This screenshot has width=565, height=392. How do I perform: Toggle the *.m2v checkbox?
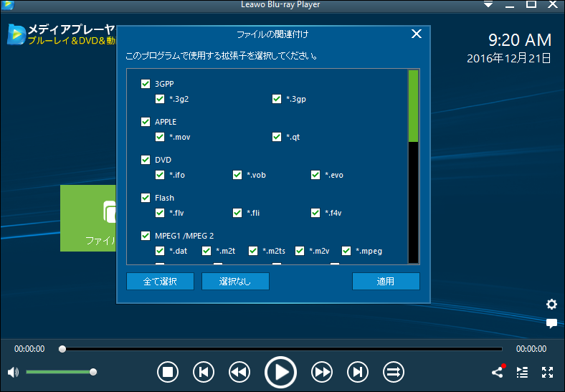click(300, 251)
